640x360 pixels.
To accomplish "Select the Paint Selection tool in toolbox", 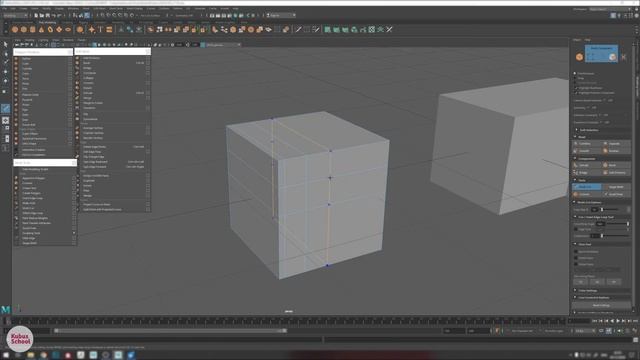I will pos(5,62).
